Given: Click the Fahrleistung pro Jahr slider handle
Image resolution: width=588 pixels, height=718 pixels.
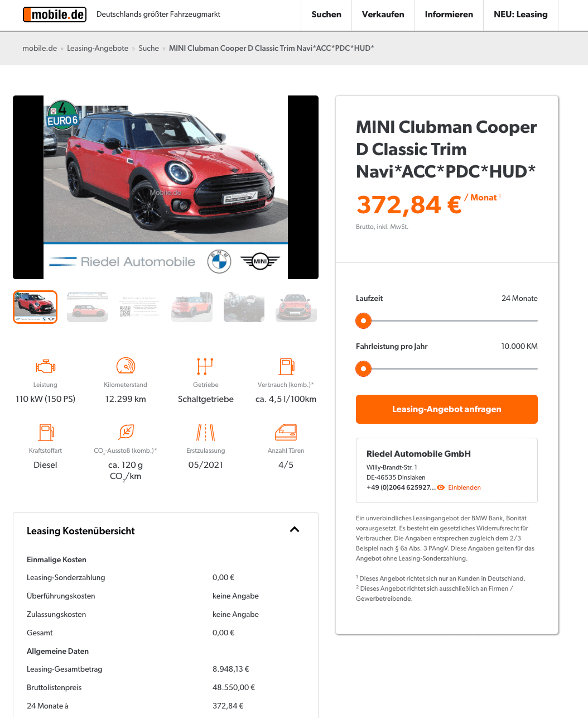Looking at the screenshot, I should [363, 368].
